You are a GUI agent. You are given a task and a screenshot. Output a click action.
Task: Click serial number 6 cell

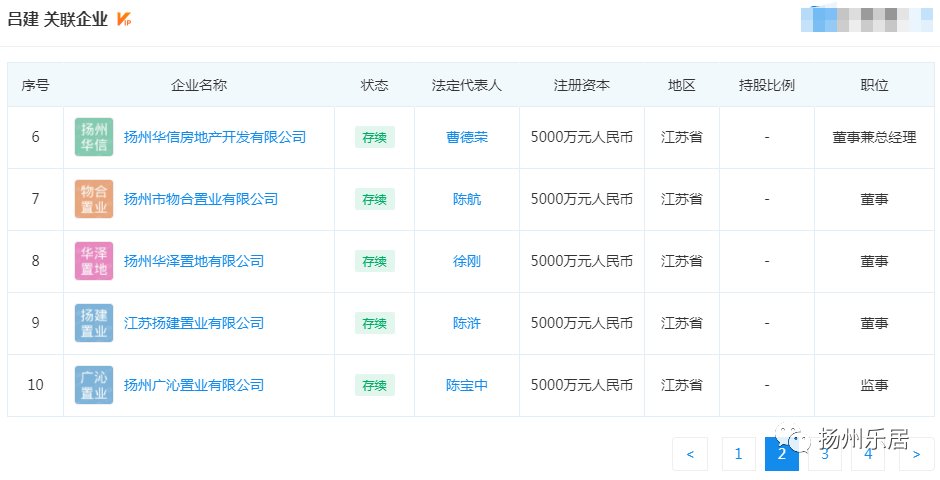35,137
